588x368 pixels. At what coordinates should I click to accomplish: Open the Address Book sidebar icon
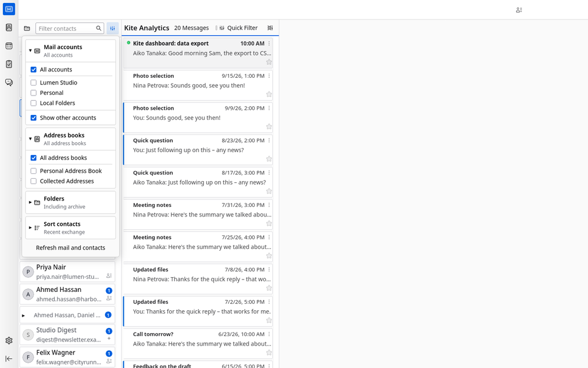click(9, 27)
